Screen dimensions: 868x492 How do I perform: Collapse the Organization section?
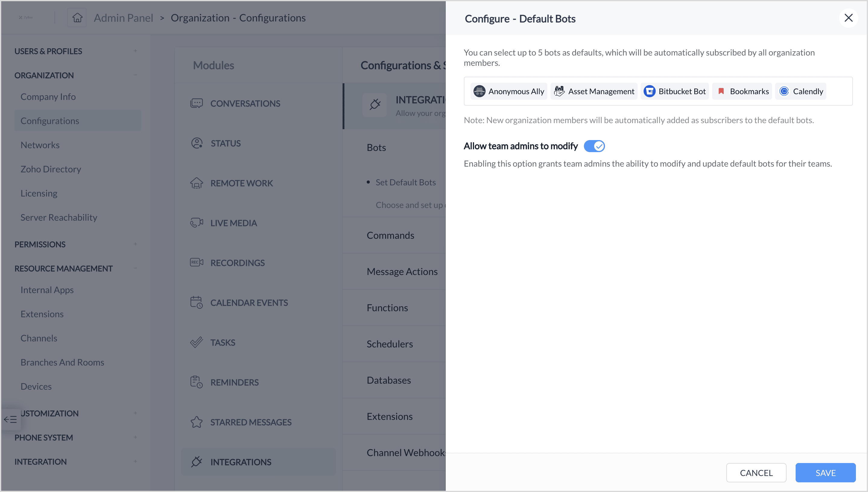(135, 75)
